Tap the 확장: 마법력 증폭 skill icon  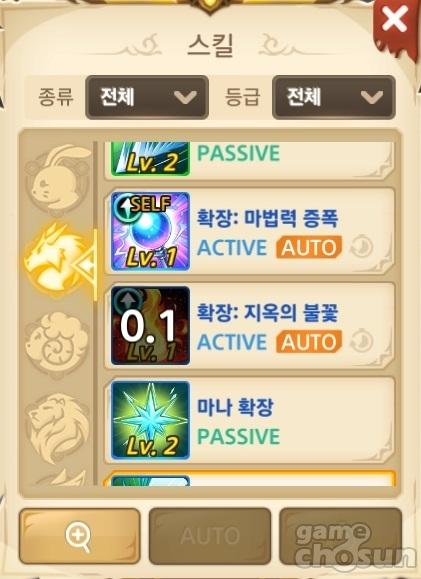(151, 231)
